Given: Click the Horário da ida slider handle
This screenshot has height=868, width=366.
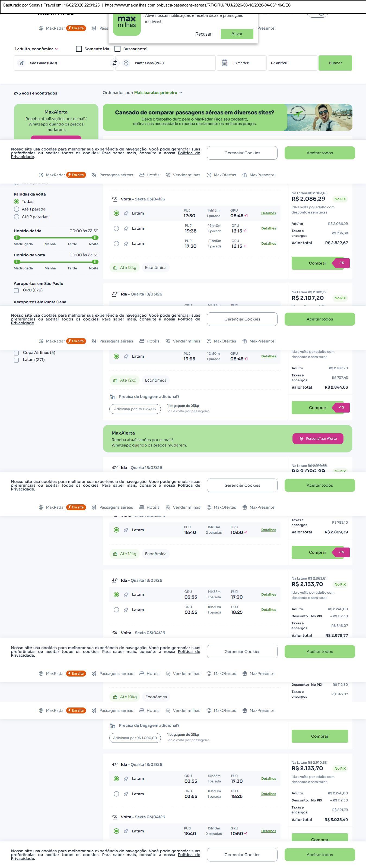Looking at the screenshot, I should point(17,238).
